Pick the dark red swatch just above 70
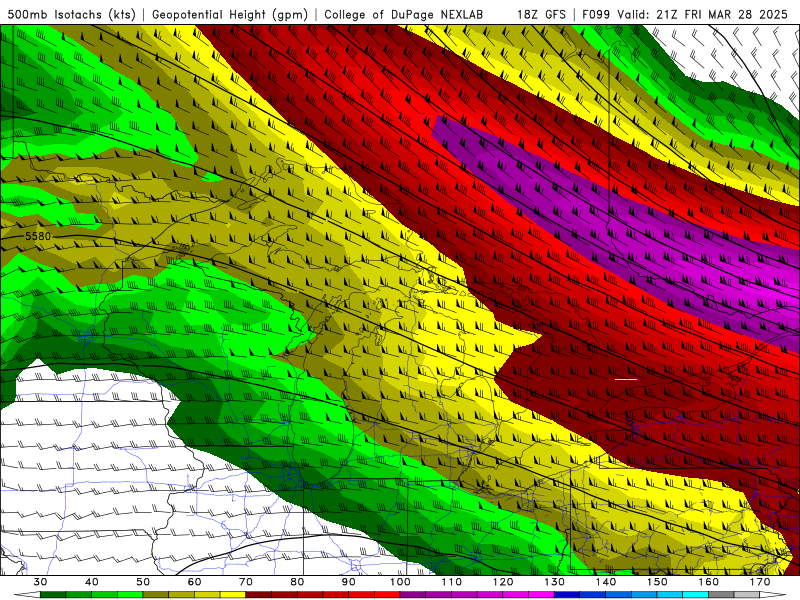800x600 pixels. point(258,595)
